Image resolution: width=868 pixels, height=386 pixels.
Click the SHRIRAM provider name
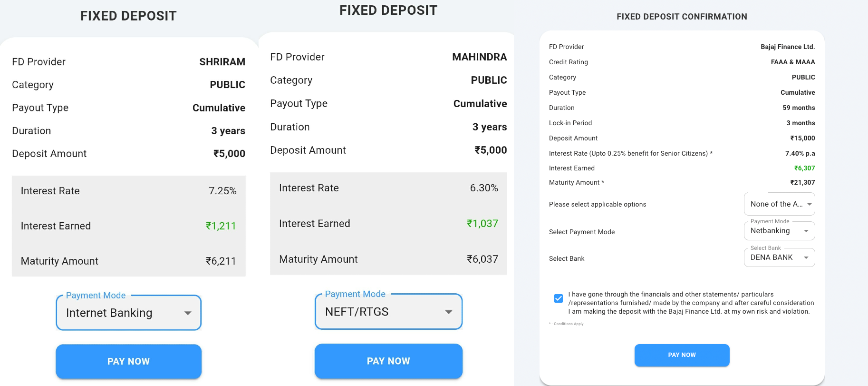(x=222, y=62)
